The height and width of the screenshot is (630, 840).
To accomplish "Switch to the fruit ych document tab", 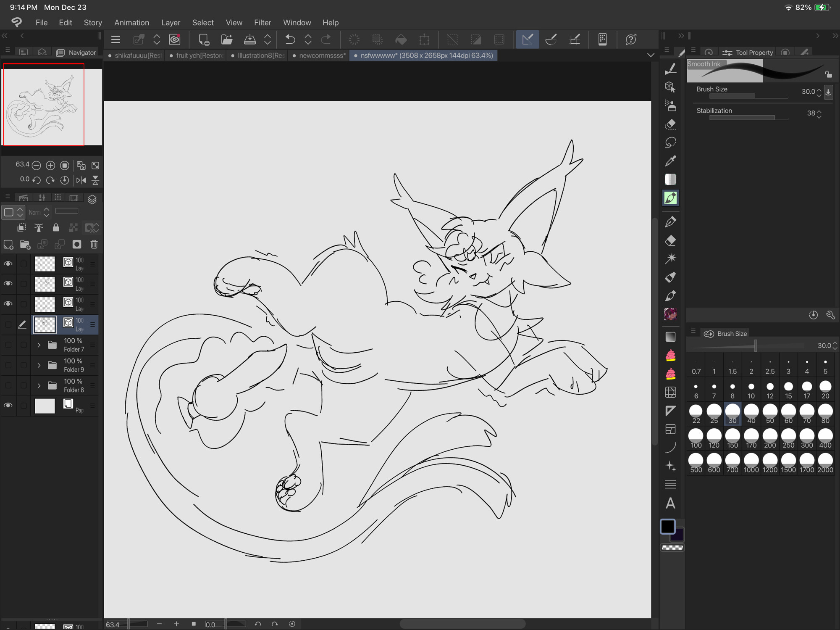I will coord(196,55).
